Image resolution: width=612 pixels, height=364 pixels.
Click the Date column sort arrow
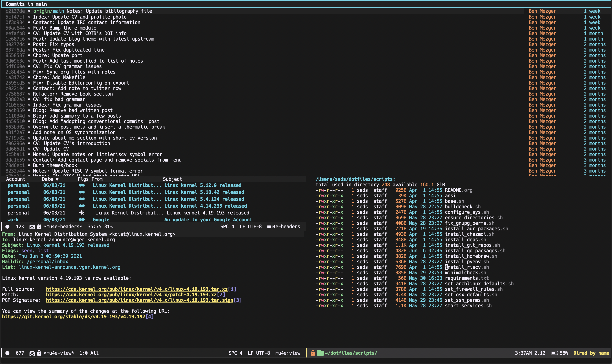(57, 179)
